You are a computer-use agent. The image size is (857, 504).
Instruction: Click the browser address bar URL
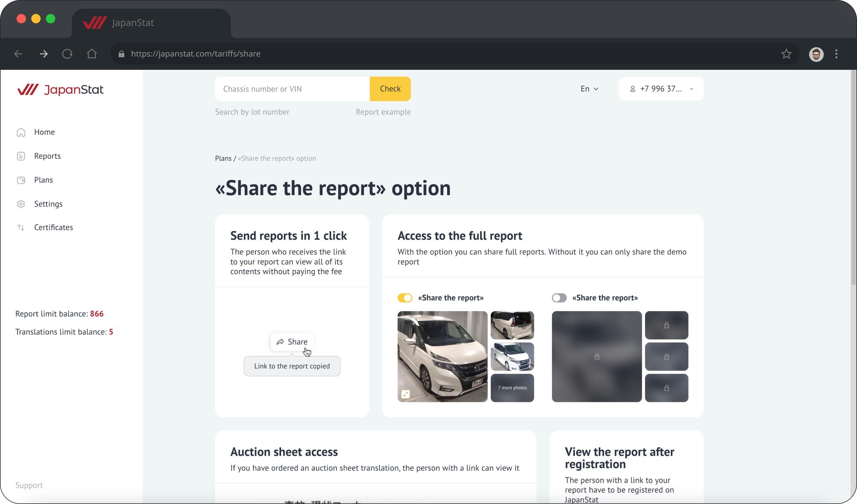tap(196, 54)
